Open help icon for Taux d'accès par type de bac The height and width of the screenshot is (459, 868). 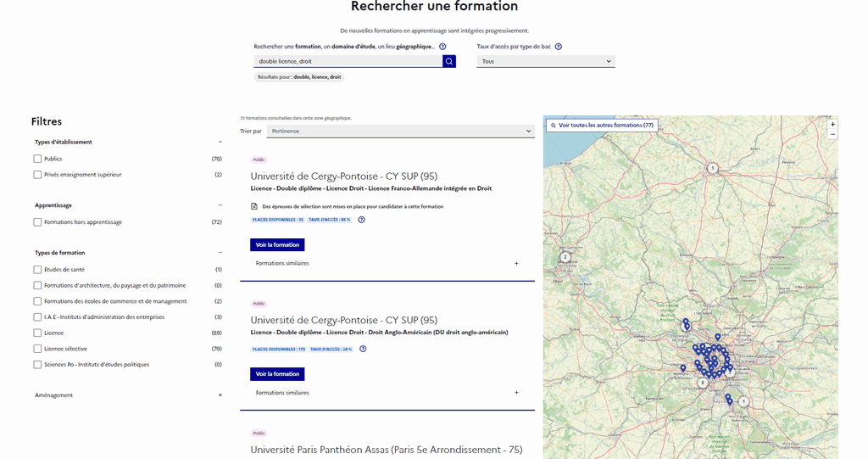click(558, 47)
